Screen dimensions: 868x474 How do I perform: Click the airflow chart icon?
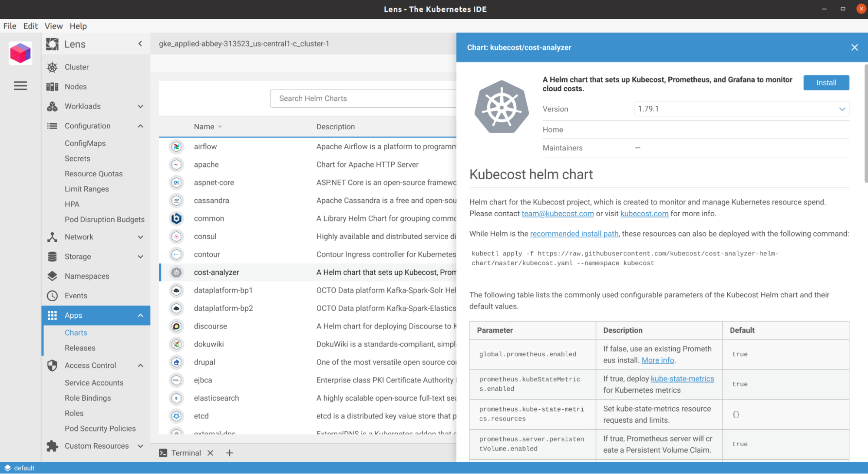176,147
